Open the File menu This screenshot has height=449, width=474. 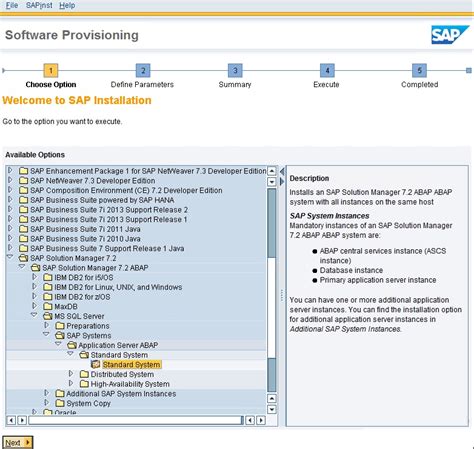12,5
